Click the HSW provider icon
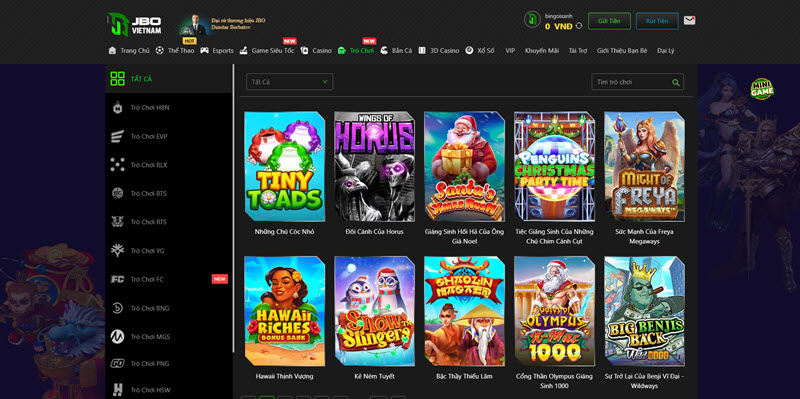This screenshot has height=399, width=800. (x=117, y=390)
